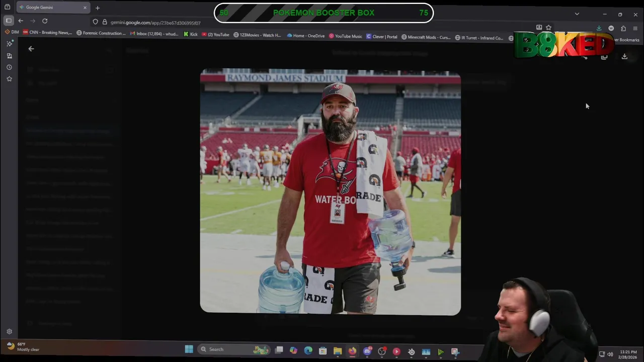The height and width of the screenshot is (362, 644).
Task: Download the generated image
Action: (x=624, y=56)
